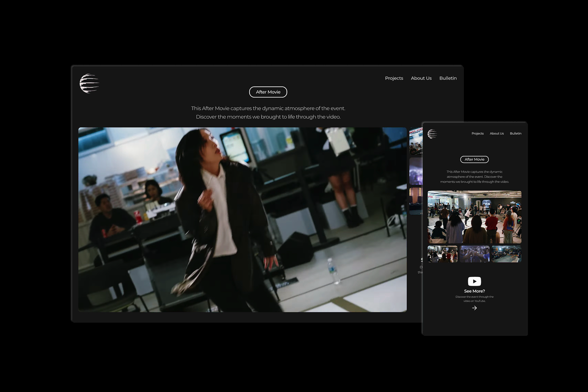Select the third dark venue thumbnail in mobile view

(506, 254)
